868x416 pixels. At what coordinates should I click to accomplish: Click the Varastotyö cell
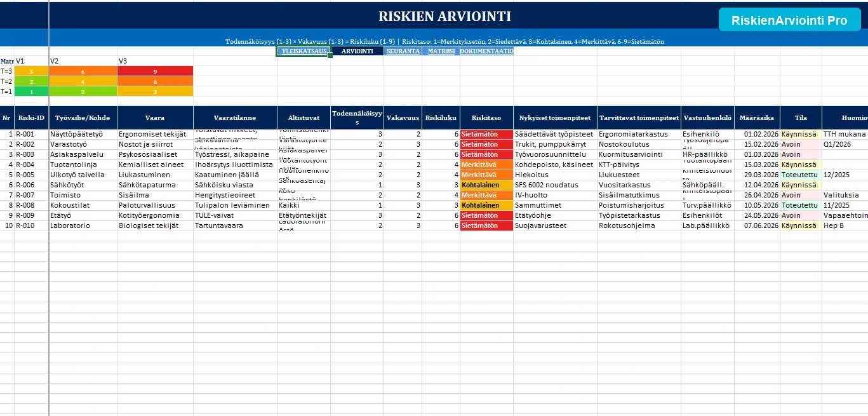(x=83, y=144)
